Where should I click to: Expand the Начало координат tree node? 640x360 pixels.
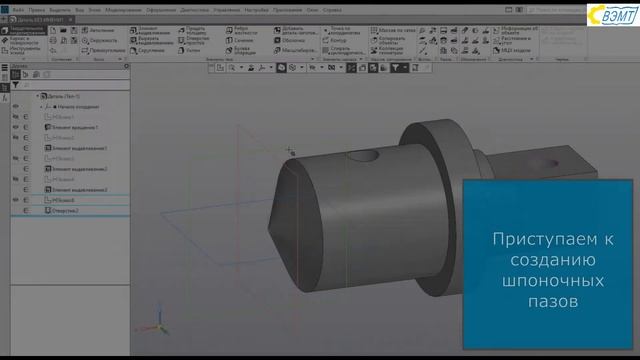41,107
